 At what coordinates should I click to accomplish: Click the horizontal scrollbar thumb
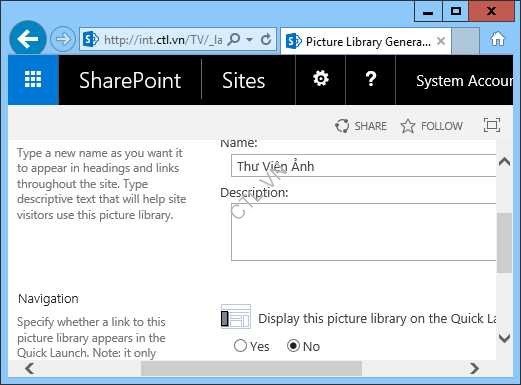pos(251,368)
